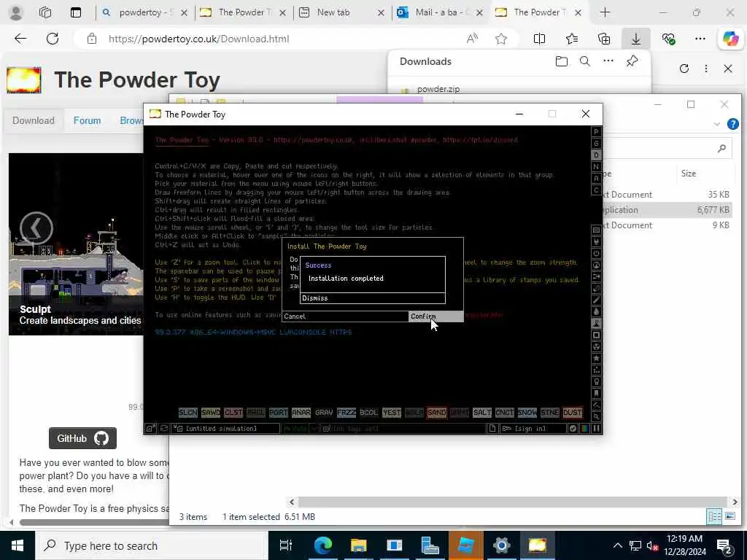
Task: Click the P button in Powder Toy sidebar
Action: [x=596, y=131]
